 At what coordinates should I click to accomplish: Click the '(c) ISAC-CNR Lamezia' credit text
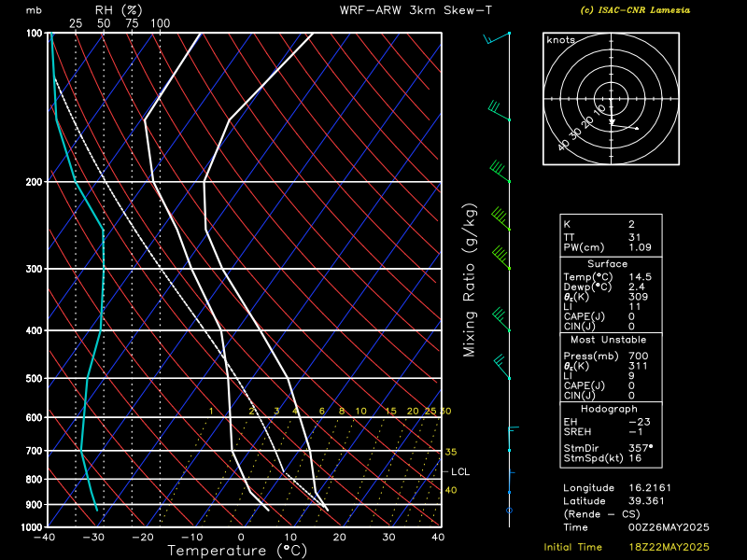tap(635, 10)
